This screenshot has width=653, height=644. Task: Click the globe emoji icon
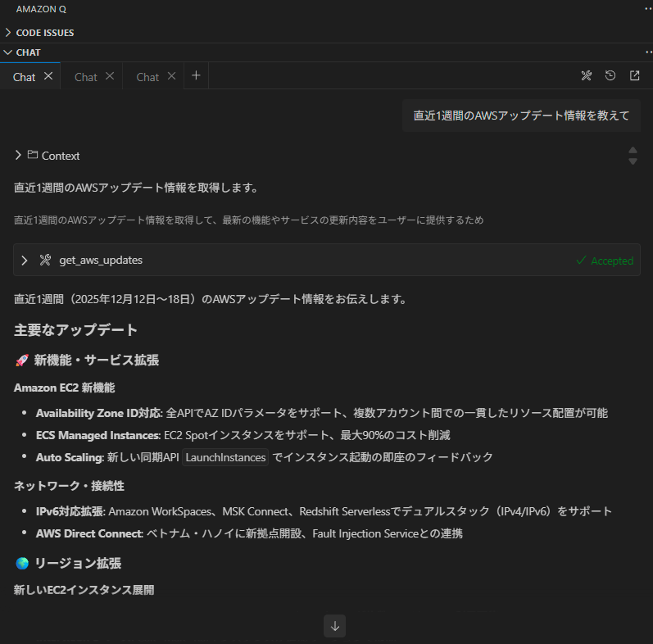click(22, 563)
